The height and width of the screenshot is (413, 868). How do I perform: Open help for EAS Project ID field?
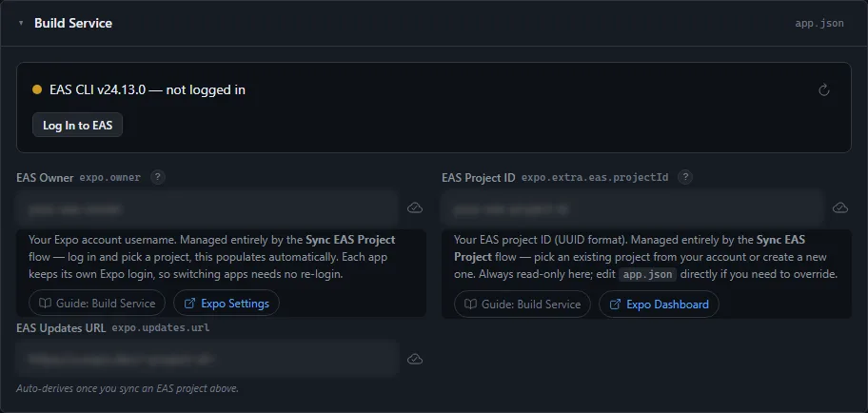click(x=685, y=177)
